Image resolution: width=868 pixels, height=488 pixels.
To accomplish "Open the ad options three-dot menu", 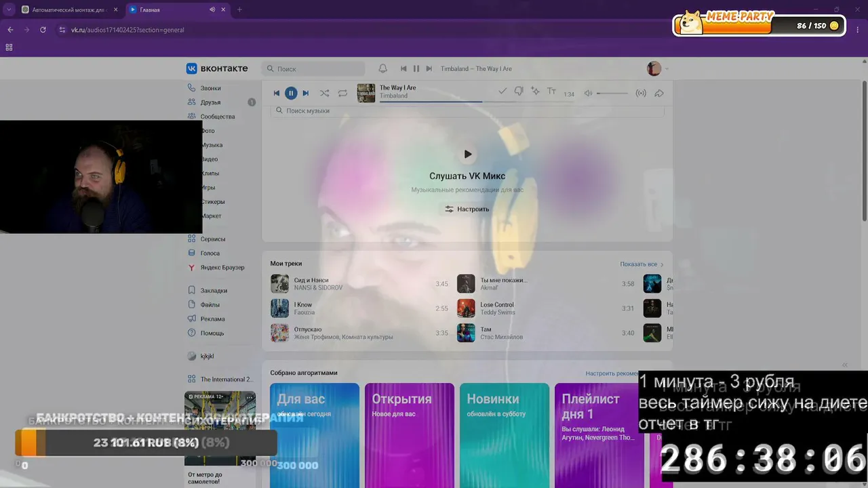I will coord(250,397).
